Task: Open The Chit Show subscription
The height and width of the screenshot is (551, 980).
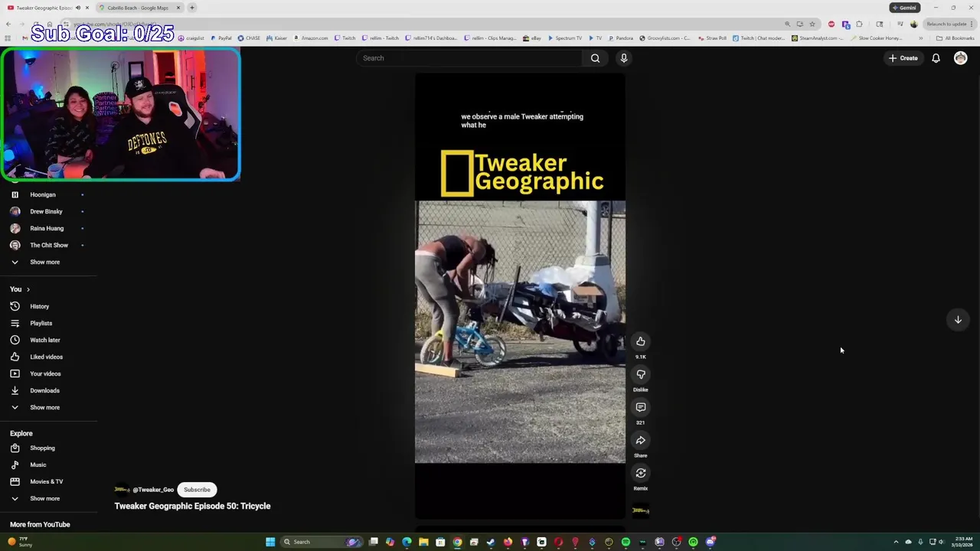Action: click(x=49, y=245)
